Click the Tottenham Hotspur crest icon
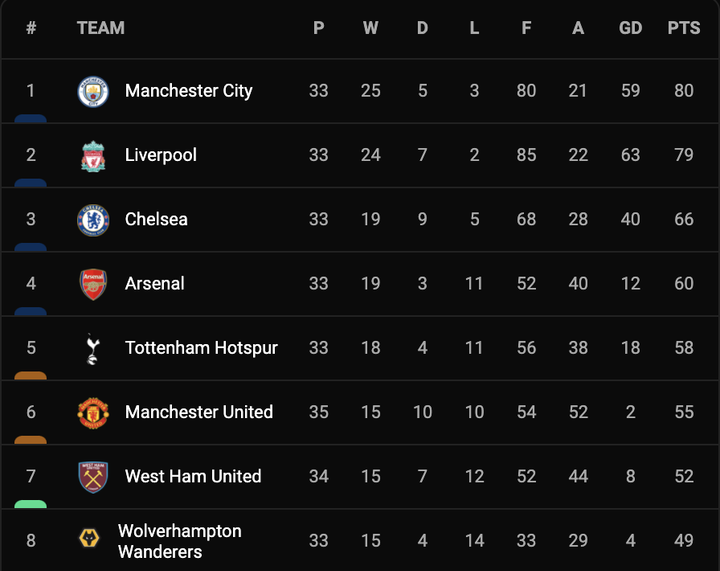This screenshot has height=571, width=720. (x=93, y=348)
